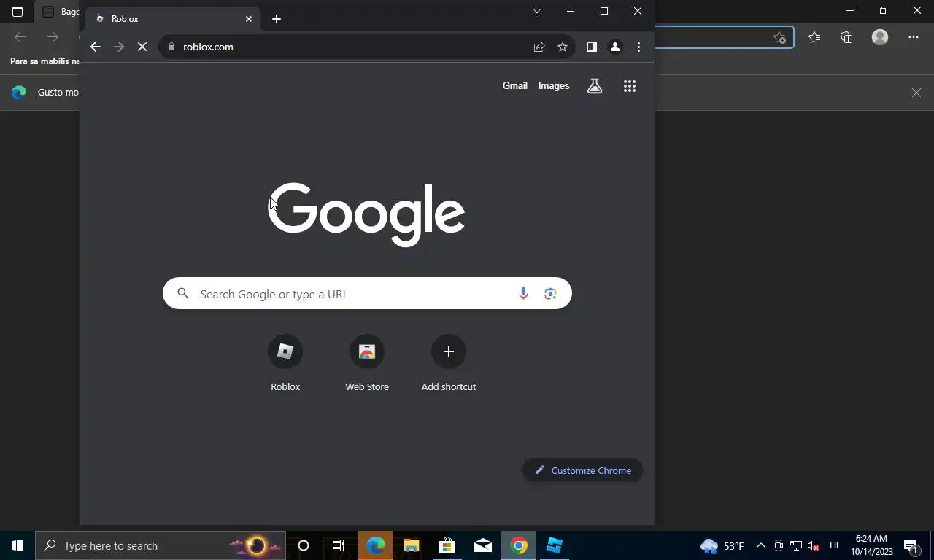934x560 pixels.
Task: Click the muted volume tray icon
Action: coord(814,545)
